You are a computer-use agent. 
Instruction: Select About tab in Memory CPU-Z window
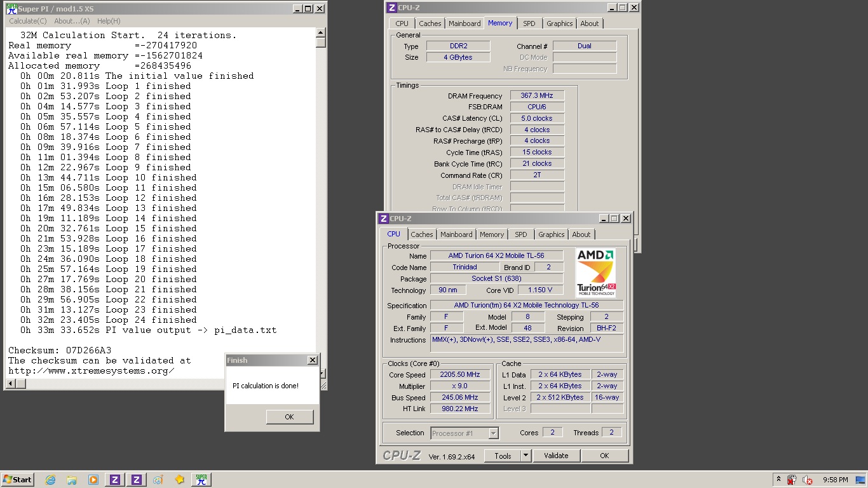(590, 24)
